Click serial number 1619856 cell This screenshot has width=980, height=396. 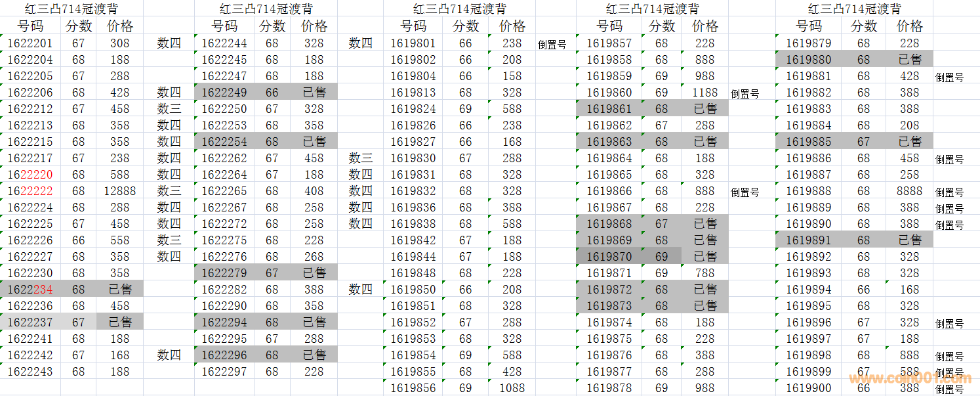pyautogui.click(x=413, y=388)
